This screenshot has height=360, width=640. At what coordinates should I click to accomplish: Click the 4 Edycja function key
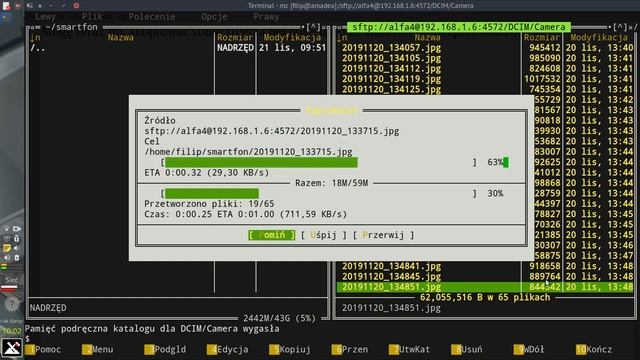coord(227,349)
